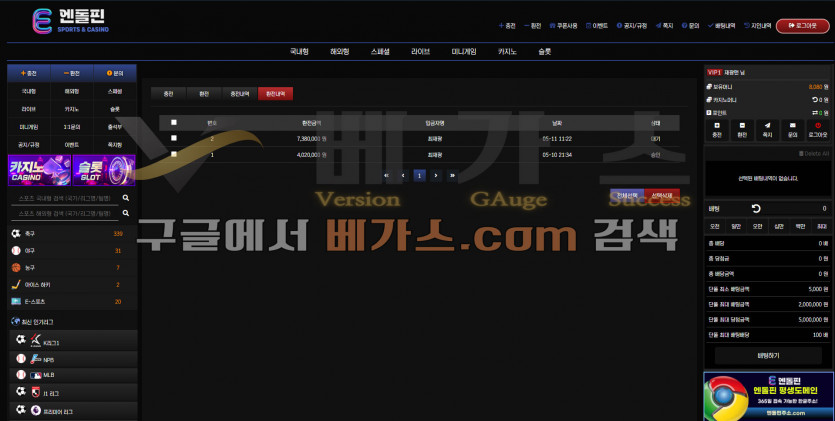The width and height of the screenshot is (835, 421).
Task: Select 라이브 in the main navigation
Action: [421, 52]
